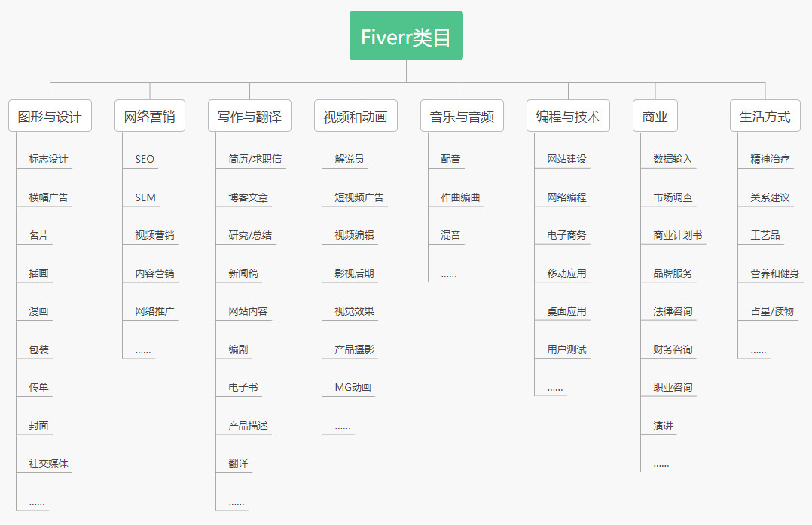This screenshot has height=525, width=812.
Task: Click the 简历/求职信 subtopic
Action: click(x=255, y=159)
